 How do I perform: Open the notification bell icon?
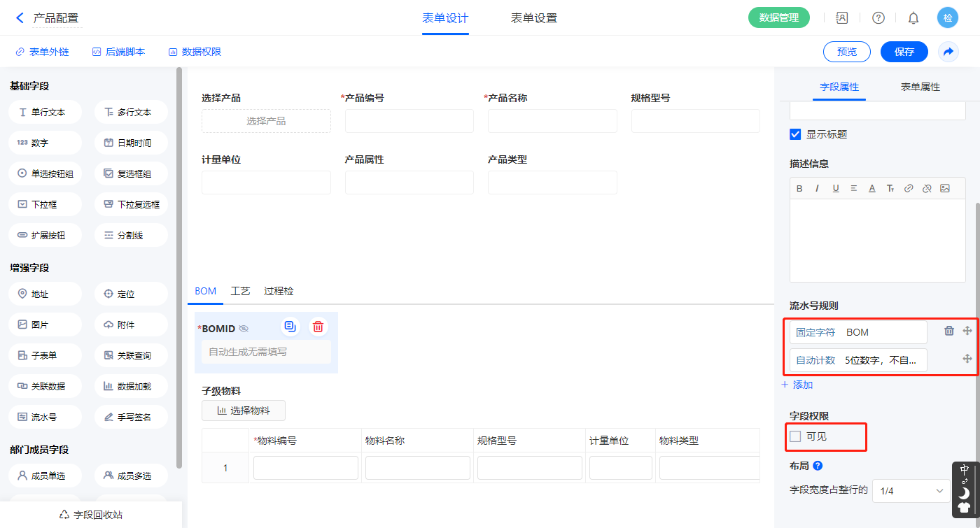coord(913,18)
